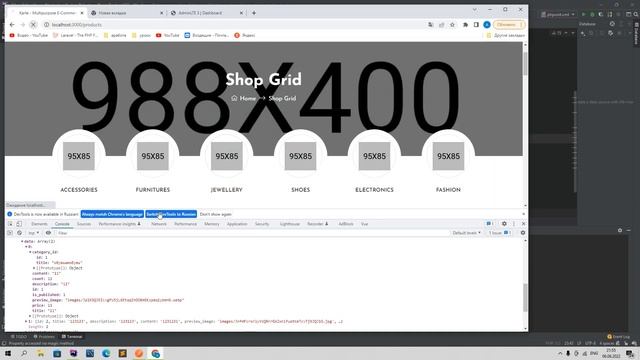This screenshot has height=360, width=640.
Task: Open the Accessories category thumbnail
Action: (x=79, y=156)
